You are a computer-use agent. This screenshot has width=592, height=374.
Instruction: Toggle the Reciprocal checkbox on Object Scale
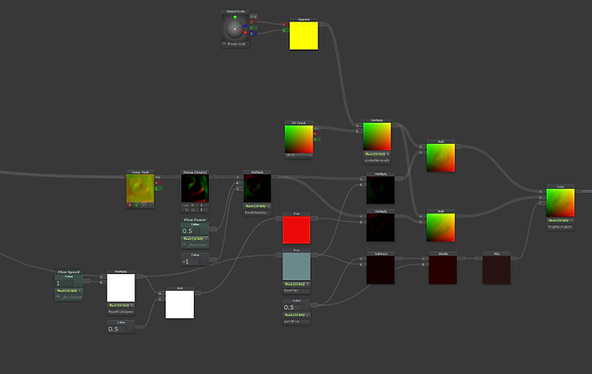(x=224, y=44)
